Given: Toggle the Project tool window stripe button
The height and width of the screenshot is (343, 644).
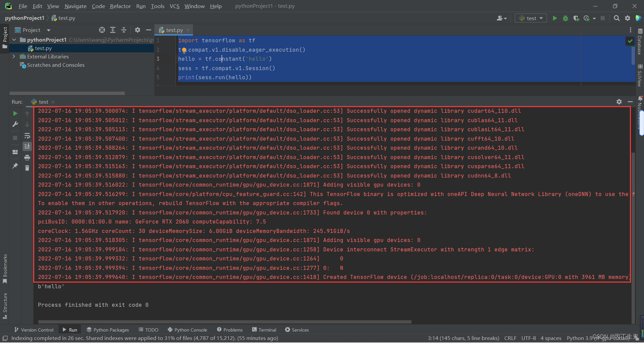Looking at the screenshot, I should coord(5,38).
